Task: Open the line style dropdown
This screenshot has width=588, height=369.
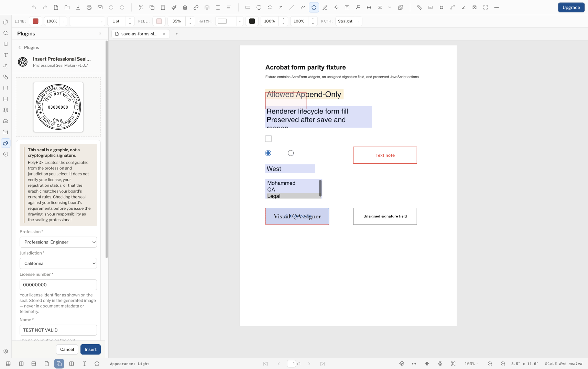Action: [87, 21]
